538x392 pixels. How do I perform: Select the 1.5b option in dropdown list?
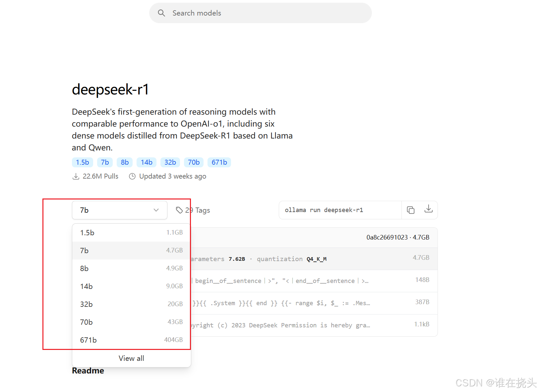coord(131,233)
